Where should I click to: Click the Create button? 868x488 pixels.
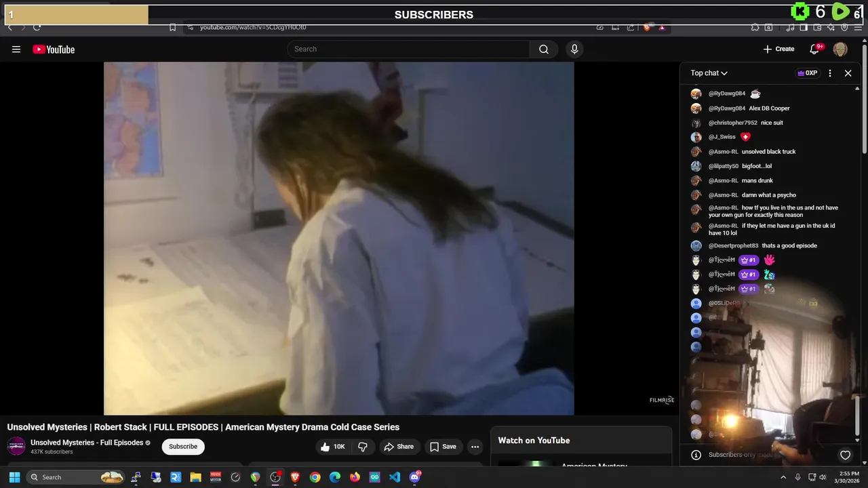(x=778, y=49)
